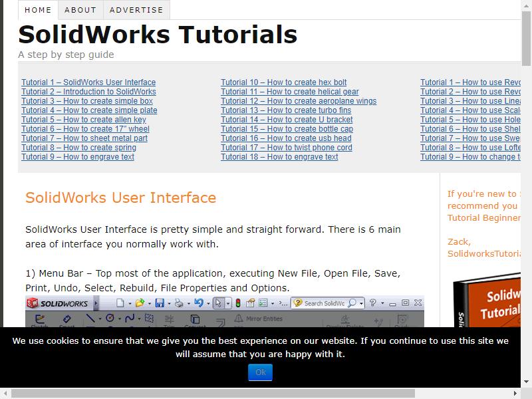Open dropdown arrow next to Select cursor

point(228,303)
